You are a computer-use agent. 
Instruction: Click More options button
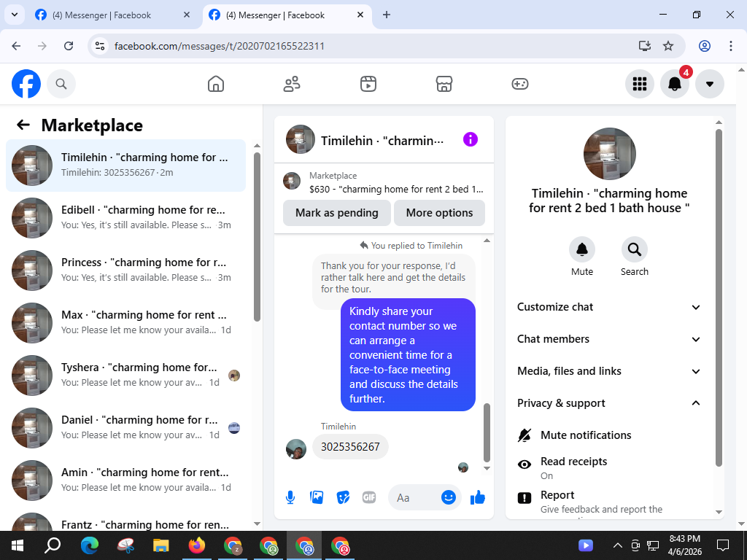pyautogui.click(x=439, y=213)
